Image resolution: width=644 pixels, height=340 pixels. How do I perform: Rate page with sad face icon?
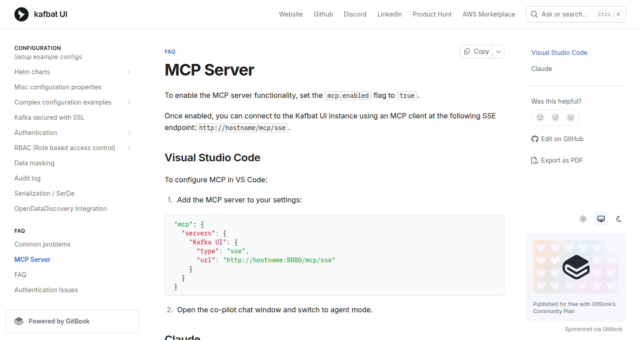(x=571, y=118)
